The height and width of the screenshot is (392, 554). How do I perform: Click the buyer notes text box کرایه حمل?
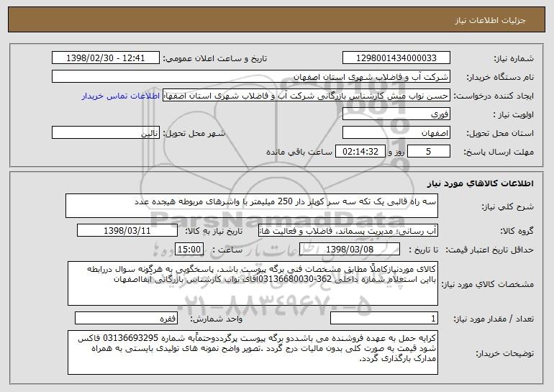[x=253, y=352]
